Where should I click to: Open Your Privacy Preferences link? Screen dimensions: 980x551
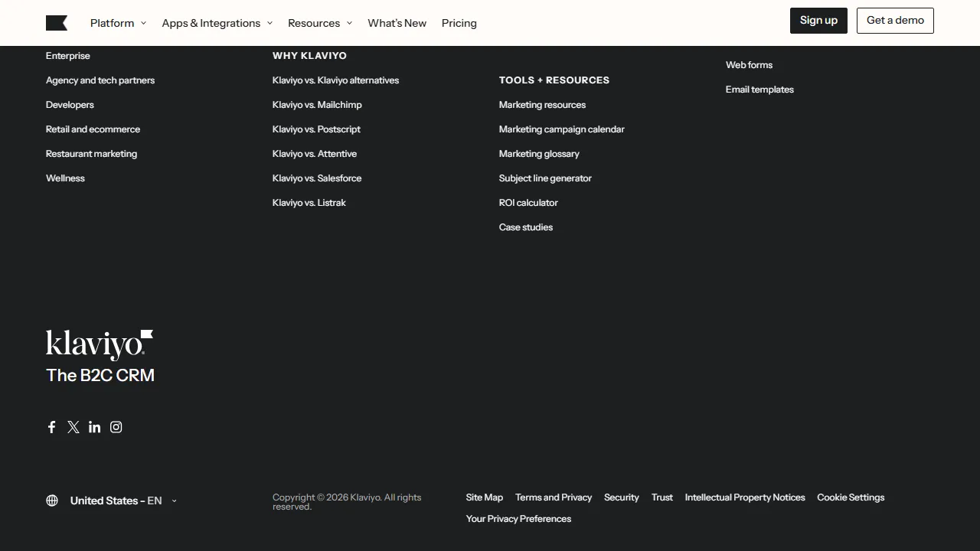click(x=518, y=519)
